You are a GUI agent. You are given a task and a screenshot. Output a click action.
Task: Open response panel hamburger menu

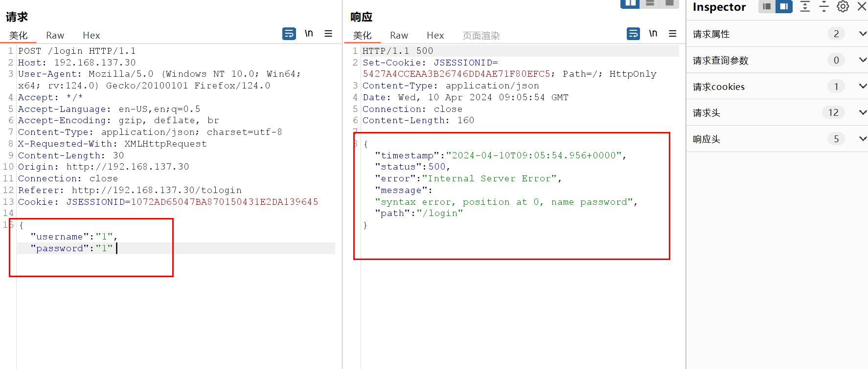(673, 33)
